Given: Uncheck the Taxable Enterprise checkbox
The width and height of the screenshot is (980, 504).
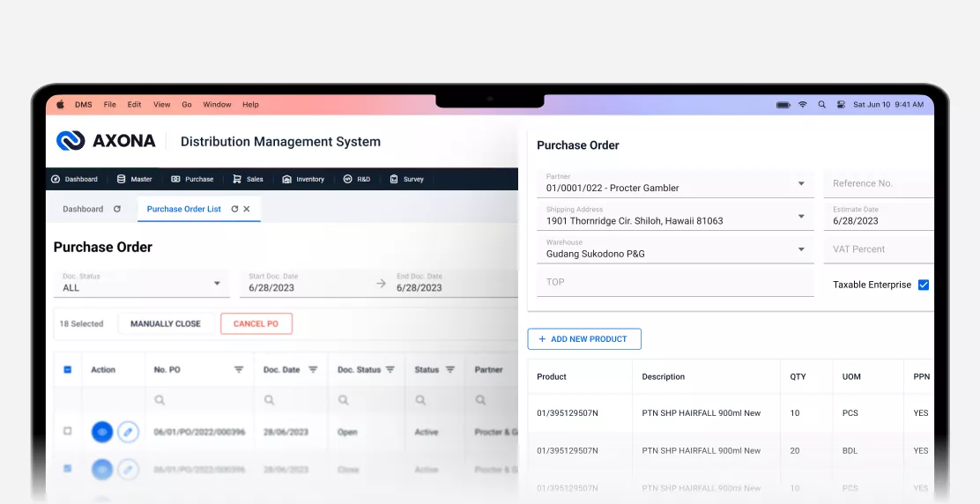Looking at the screenshot, I should tap(924, 285).
